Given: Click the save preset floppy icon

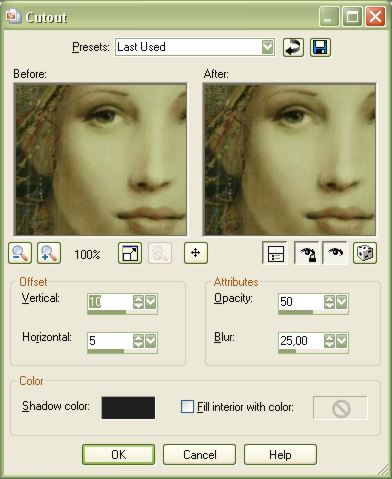Looking at the screenshot, I should [320, 47].
